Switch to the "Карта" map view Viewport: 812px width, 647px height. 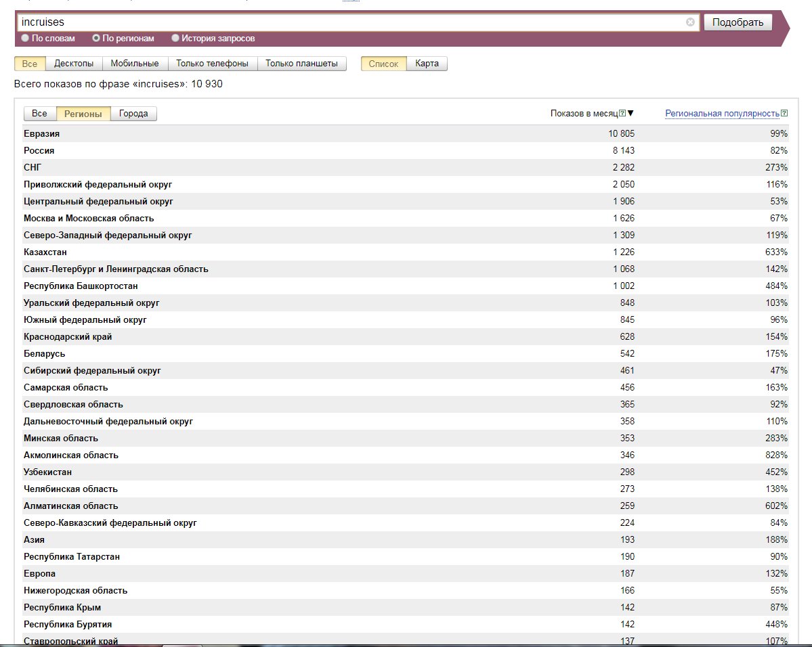click(x=427, y=64)
